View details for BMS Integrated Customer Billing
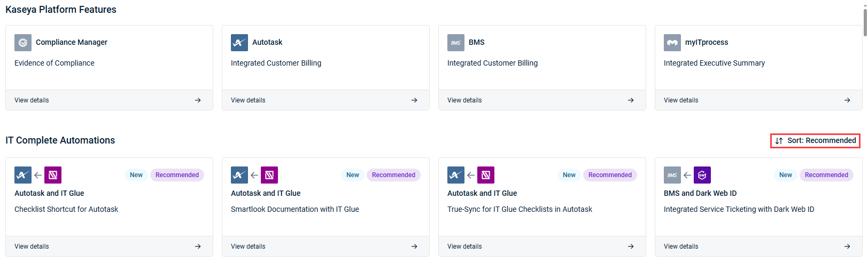868x262 pixels. tap(542, 100)
